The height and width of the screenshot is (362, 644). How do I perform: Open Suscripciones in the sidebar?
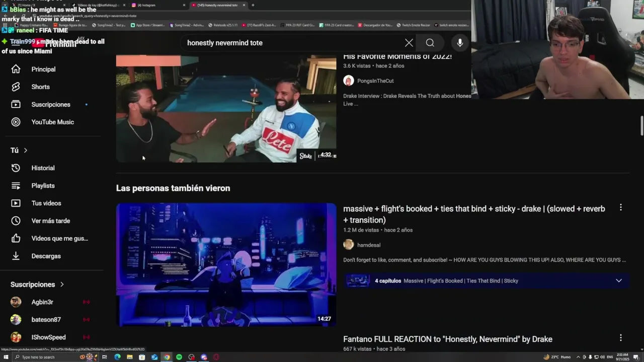[51, 105]
